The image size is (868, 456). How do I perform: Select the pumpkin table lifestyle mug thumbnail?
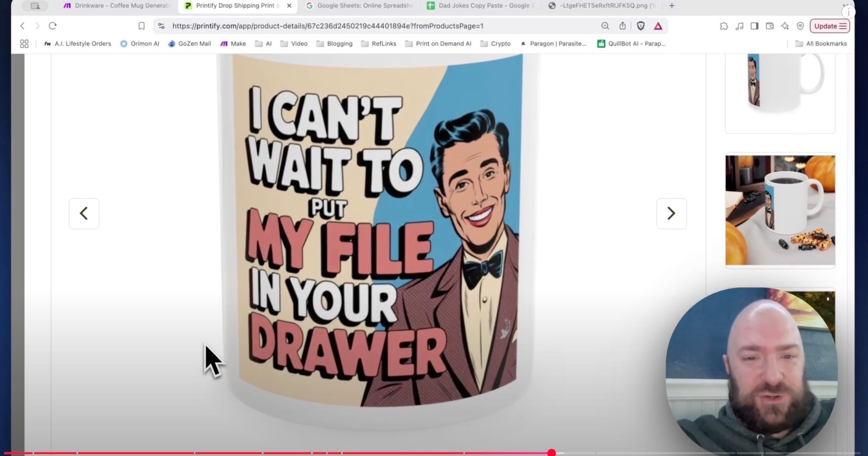pos(780,210)
